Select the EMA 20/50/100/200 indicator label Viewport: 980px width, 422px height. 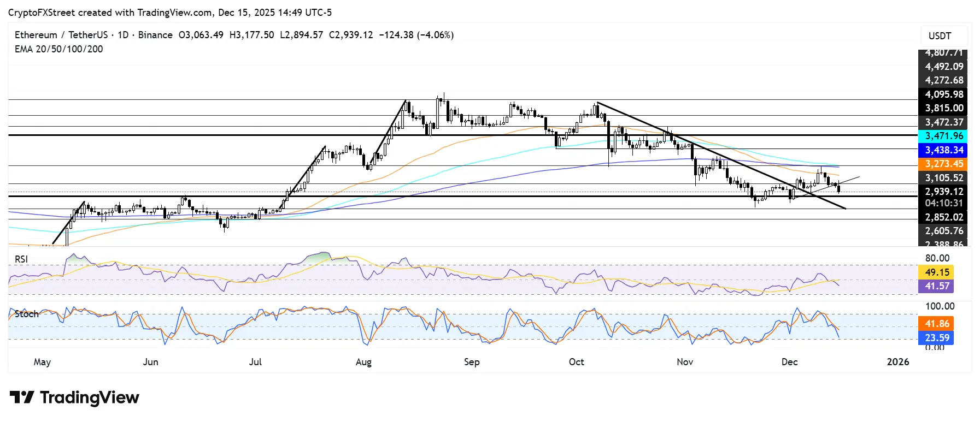coord(58,49)
